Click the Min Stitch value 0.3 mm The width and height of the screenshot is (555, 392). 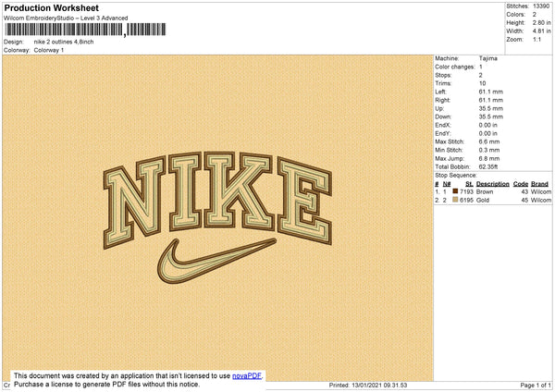[489, 151]
